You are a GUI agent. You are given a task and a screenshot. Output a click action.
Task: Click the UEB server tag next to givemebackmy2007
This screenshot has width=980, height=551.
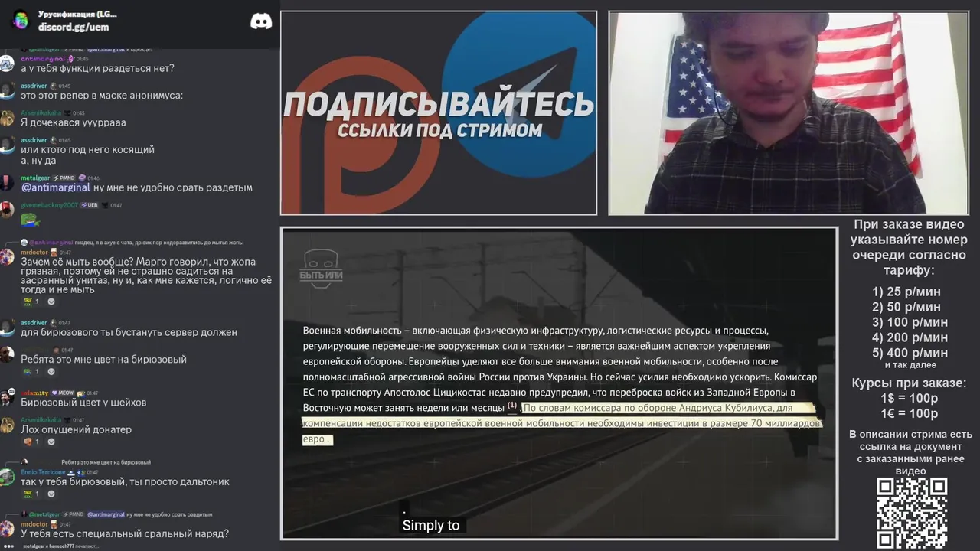click(x=90, y=205)
